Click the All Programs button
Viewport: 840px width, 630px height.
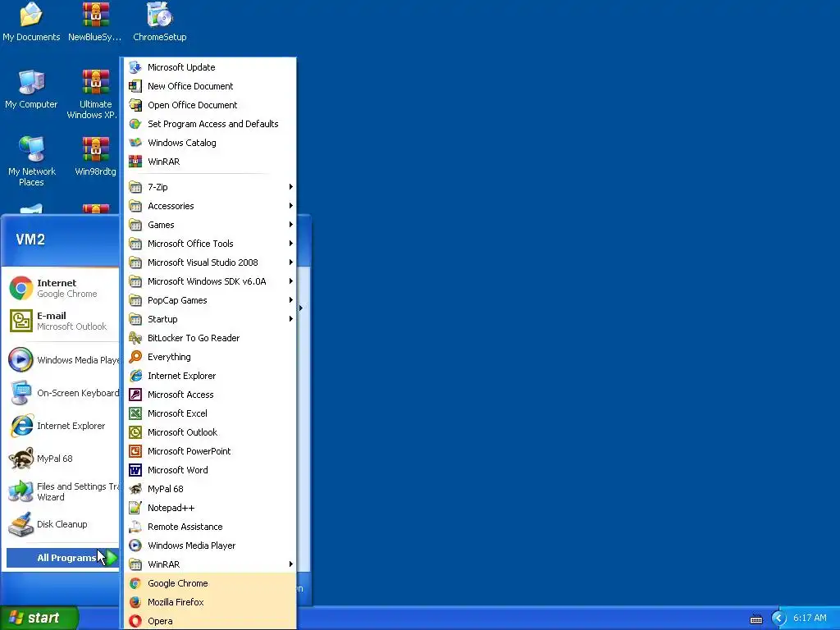tap(62, 558)
